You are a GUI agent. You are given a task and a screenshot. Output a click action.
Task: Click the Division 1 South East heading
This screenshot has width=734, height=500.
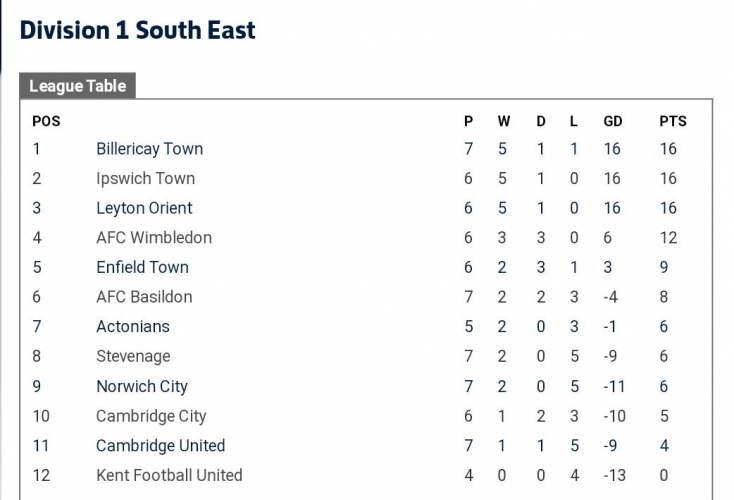coord(138,30)
